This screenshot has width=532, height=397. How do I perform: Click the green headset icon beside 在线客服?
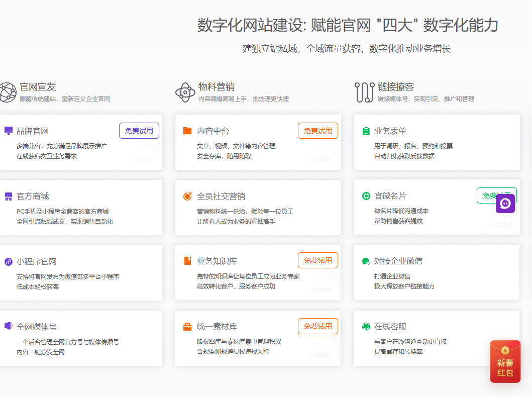(366, 327)
